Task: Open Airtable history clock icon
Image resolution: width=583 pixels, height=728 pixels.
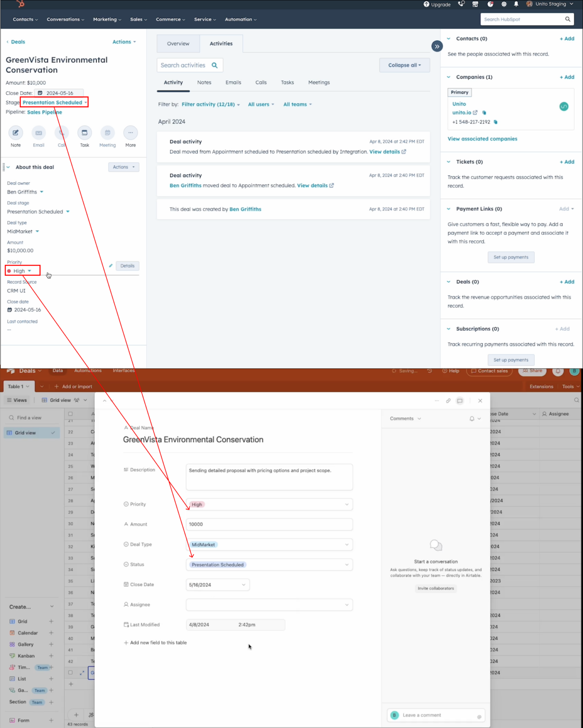Action: [x=430, y=371]
